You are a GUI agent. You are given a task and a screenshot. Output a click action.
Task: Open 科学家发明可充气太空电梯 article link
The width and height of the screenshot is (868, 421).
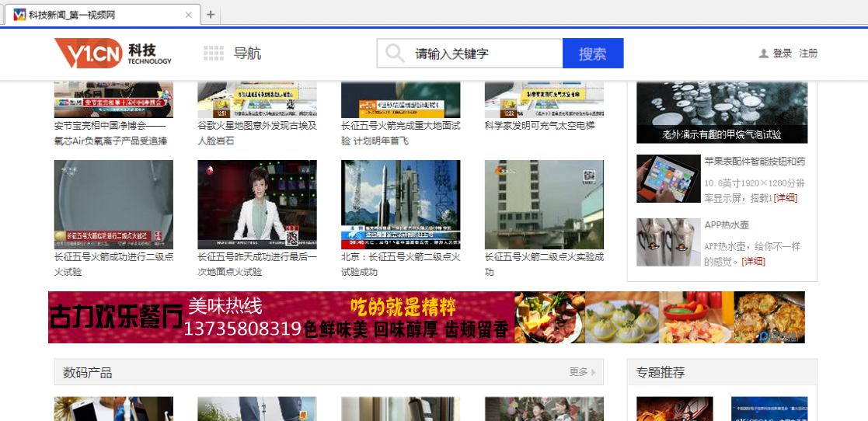pos(539,125)
